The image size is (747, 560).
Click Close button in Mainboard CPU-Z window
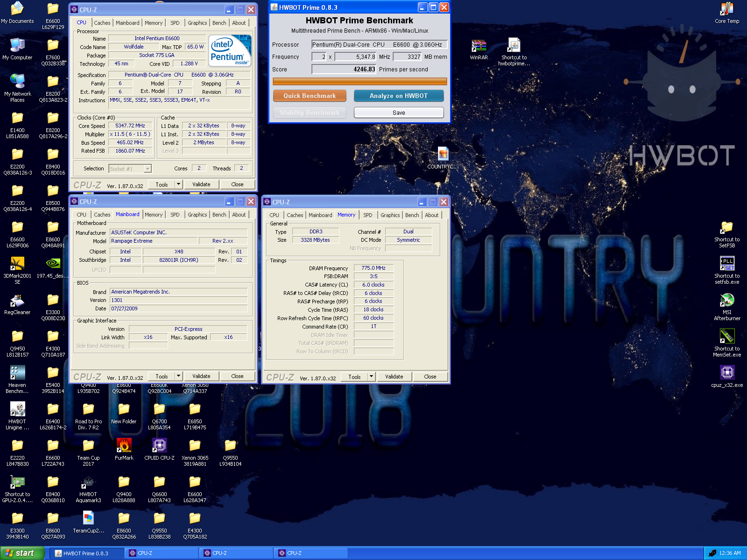(x=237, y=376)
